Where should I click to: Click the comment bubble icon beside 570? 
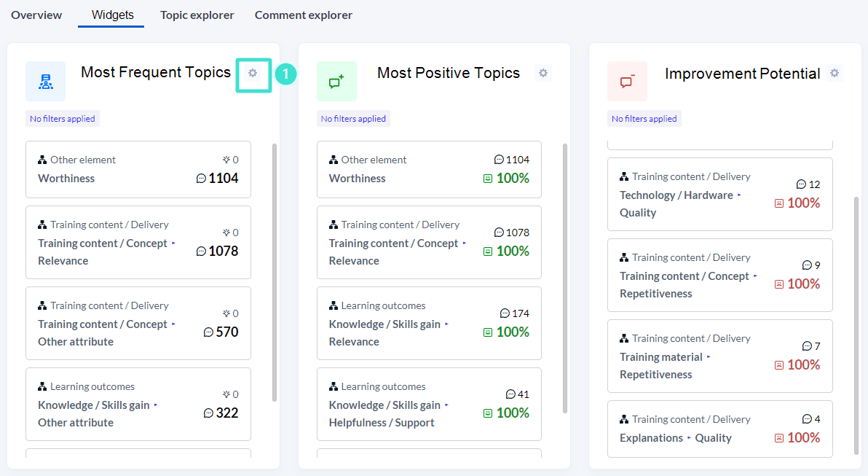(208, 332)
